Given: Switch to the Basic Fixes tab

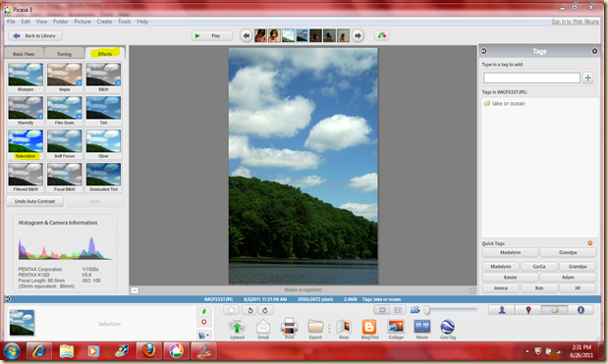Looking at the screenshot, I should [24, 54].
